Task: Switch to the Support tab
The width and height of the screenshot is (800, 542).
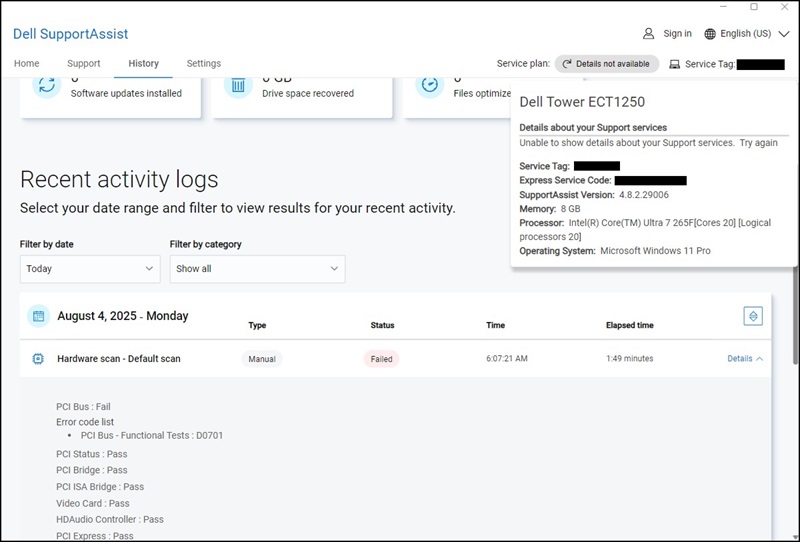Action: tap(84, 63)
